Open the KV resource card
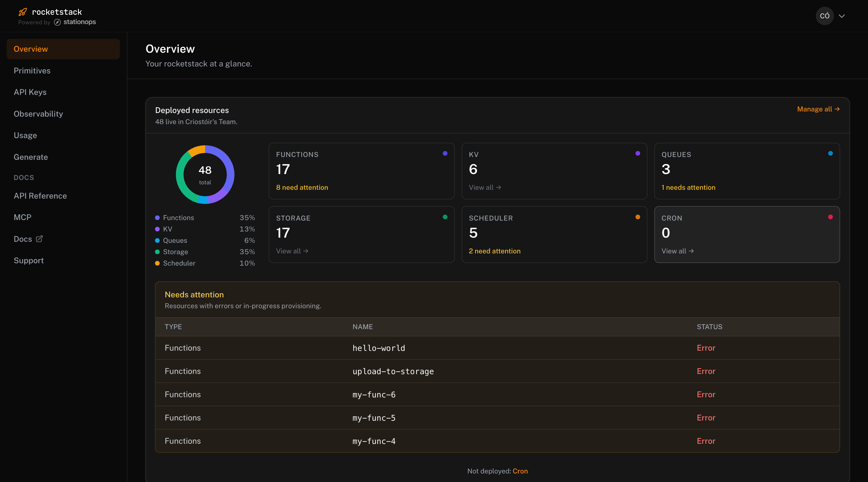Image resolution: width=868 pixels, height=482 pixels. (554, 171)
